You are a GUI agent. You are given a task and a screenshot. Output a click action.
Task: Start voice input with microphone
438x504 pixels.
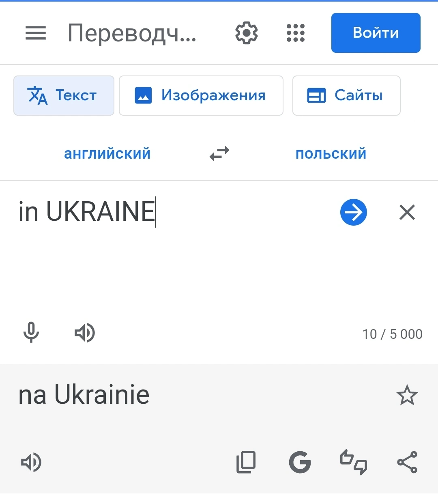coord(31,333)
